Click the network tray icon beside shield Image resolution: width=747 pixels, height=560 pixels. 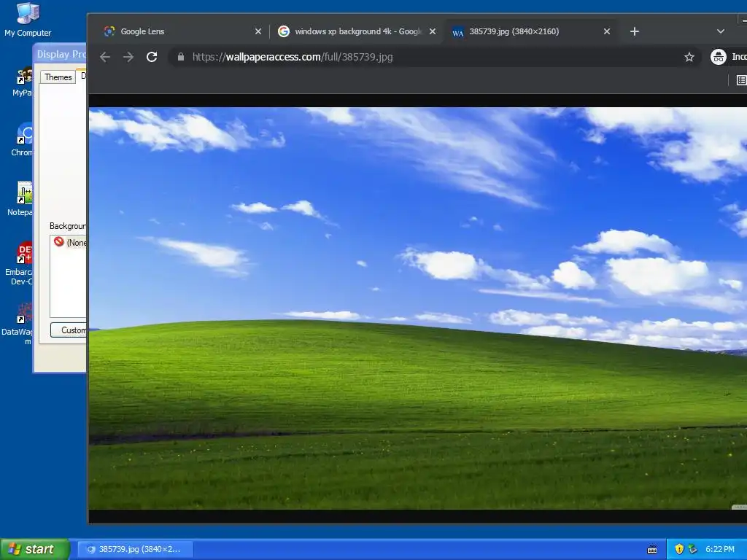[x=693, y=549]
